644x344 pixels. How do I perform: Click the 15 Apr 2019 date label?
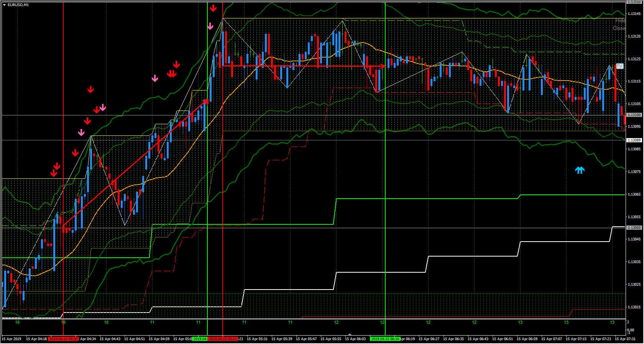(x=11, y=339)
